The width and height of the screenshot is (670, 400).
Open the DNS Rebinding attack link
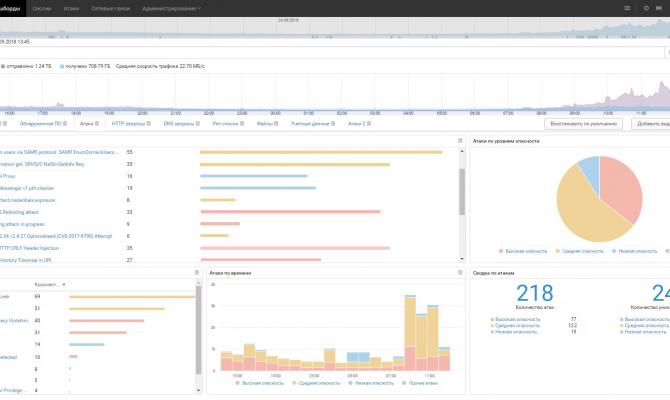[x=19, y=212]
